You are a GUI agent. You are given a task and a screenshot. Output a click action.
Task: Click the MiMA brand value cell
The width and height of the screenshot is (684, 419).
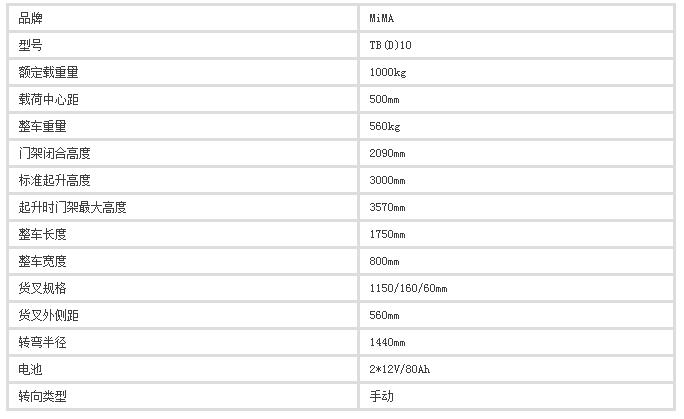point(516,18)
